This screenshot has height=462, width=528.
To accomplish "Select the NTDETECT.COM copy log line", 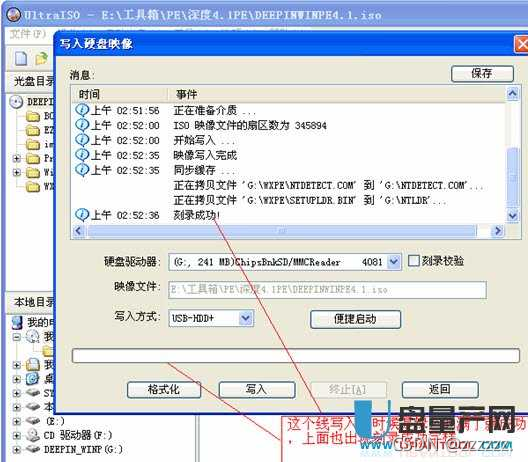I will point(328,185).
